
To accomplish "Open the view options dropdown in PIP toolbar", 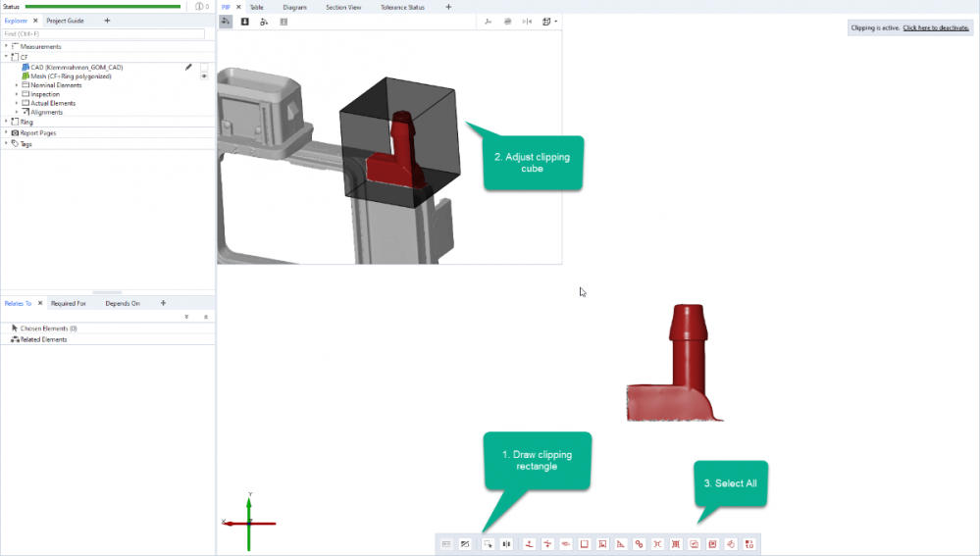I will (551, 21).
